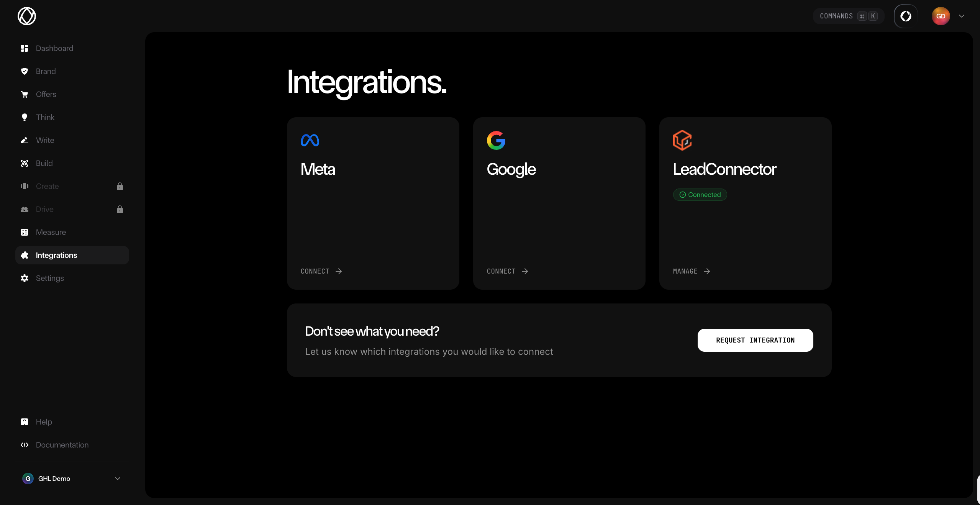Open Measure from the sidebar
Screen dimensions: 980x505
(x=51, y=232)
